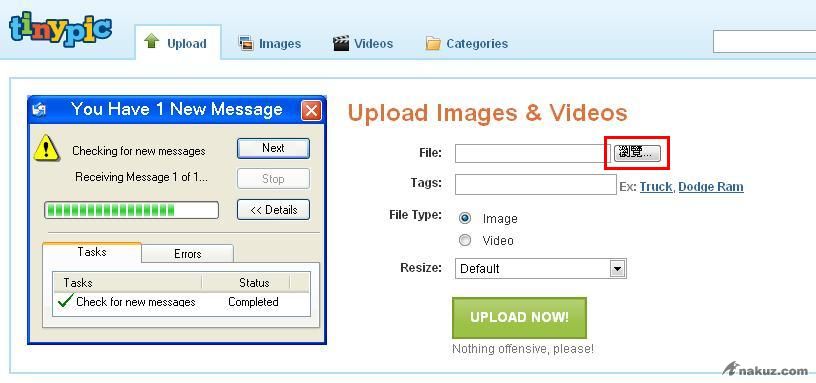The image size is (816, 383).
Task: Click the search box at top right
Action: [x=764, y=42]
